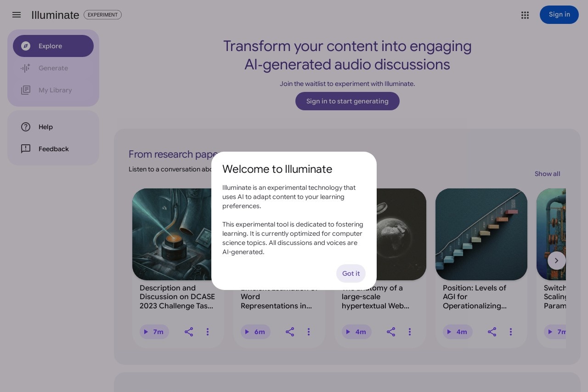Play the hypertextual Web 4m discussion
This screenshot has height=392, width=588.
pos(356,332)
